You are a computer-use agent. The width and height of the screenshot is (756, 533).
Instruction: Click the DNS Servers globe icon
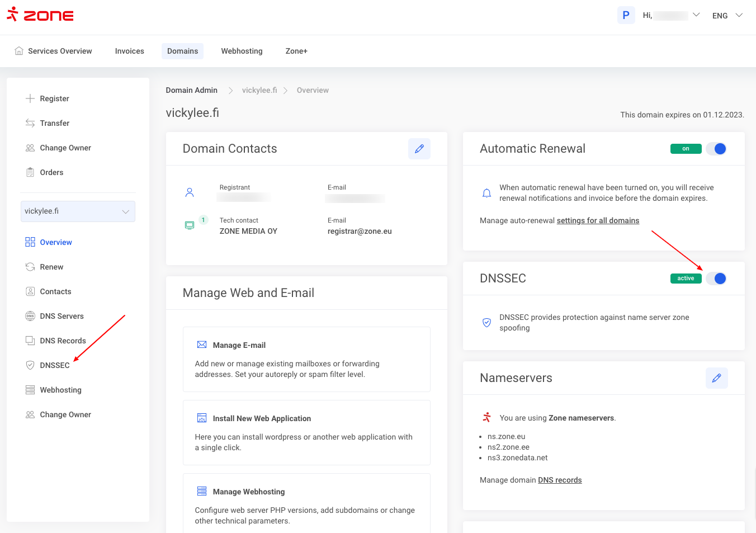(x=30, y=316)
